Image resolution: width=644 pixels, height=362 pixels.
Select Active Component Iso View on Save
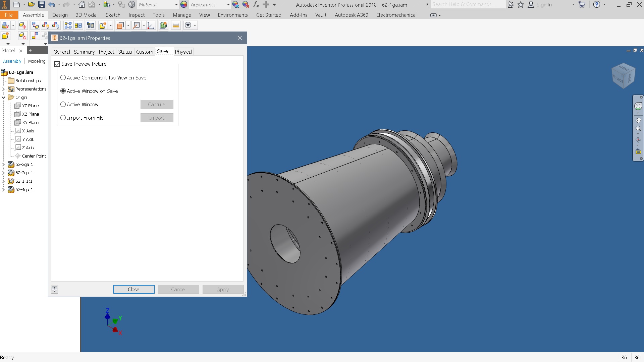[x=63, y=77]
